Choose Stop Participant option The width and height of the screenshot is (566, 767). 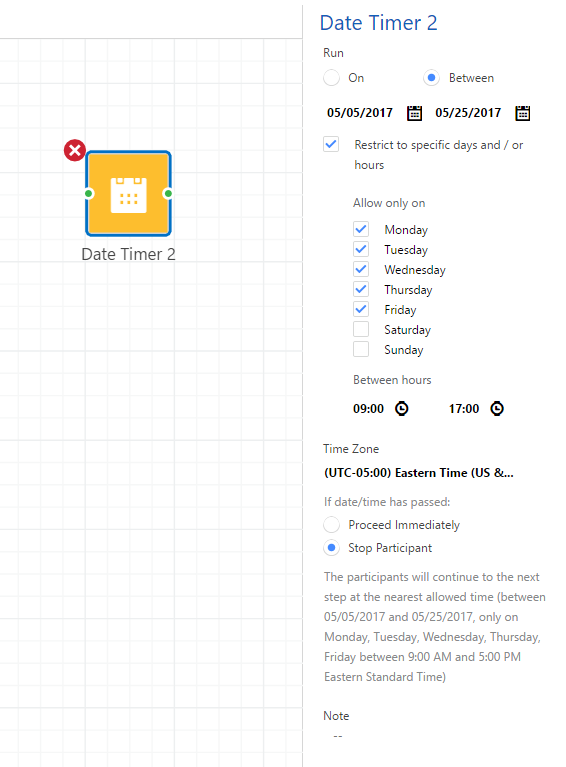(331, 548)
